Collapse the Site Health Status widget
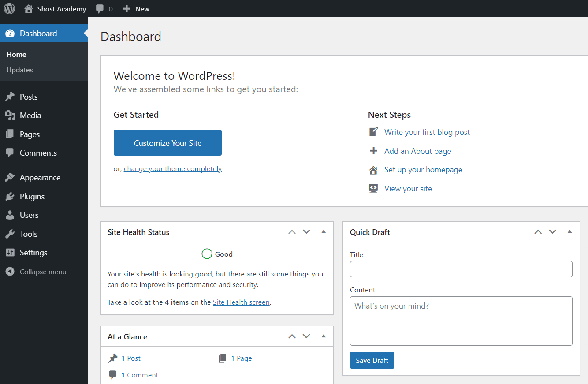This screenshot has height=384, width=588. click(324, 231)
